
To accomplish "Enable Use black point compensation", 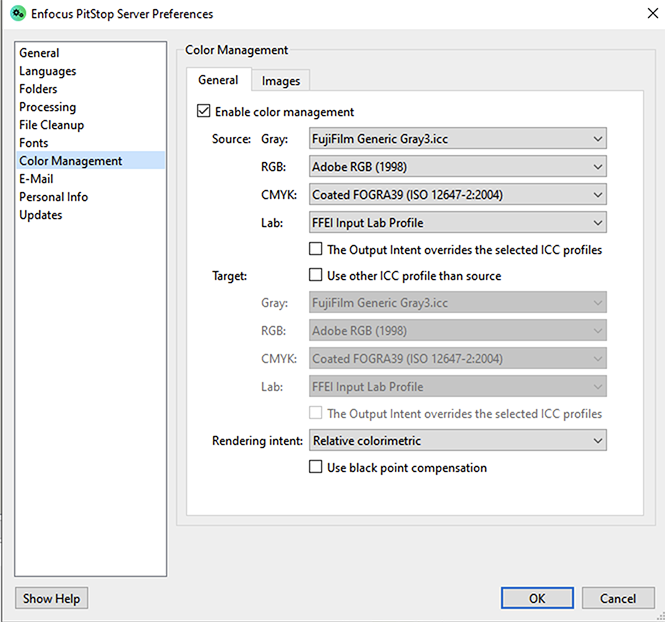I will click(x=316, y=467).
